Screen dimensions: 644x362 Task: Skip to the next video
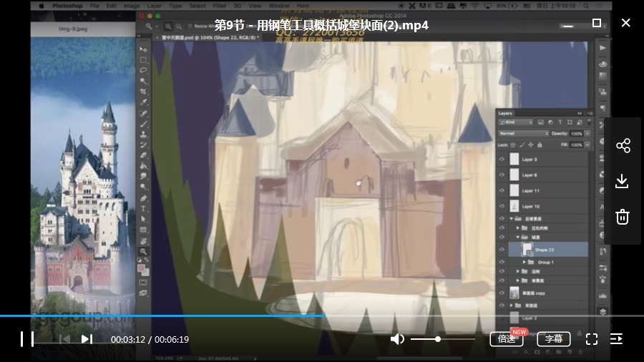87,339
